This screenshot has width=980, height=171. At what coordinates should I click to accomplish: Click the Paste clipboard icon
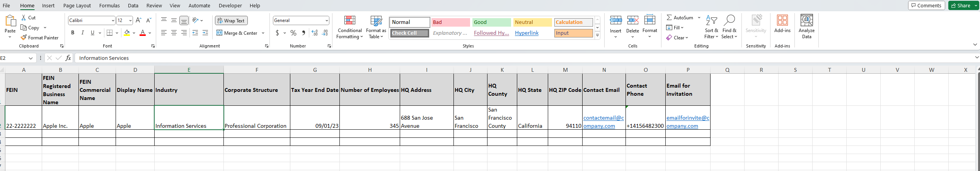[x=10, y=21]
